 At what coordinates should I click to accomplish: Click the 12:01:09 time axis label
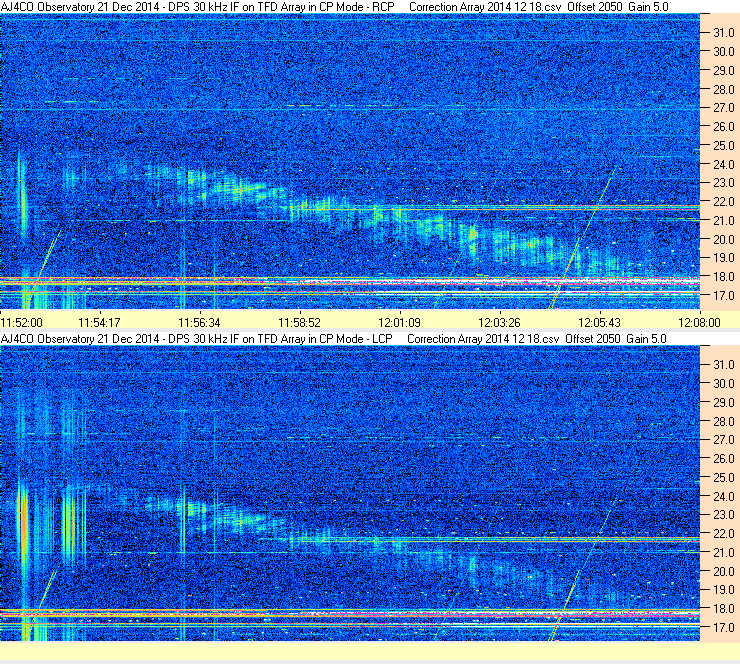pyautogui.click(x=399, y=323)
